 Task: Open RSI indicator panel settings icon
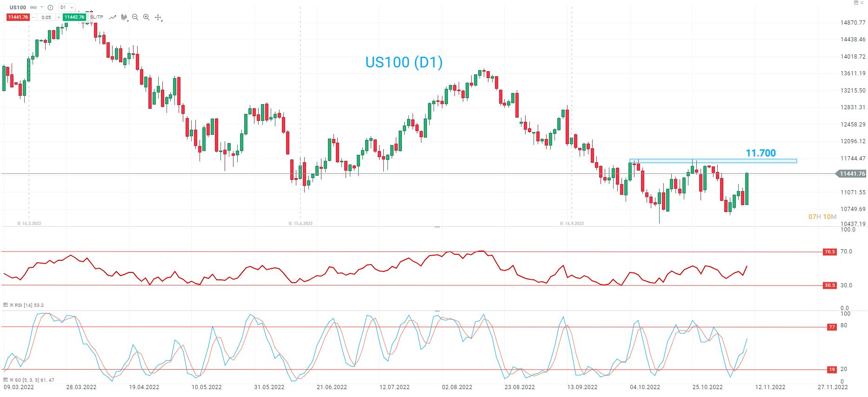(x=6, y=305)
